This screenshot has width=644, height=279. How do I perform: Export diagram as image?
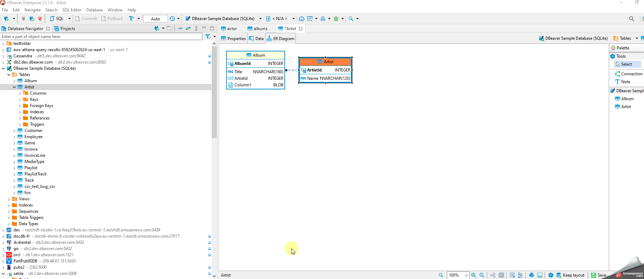(540, 275)
